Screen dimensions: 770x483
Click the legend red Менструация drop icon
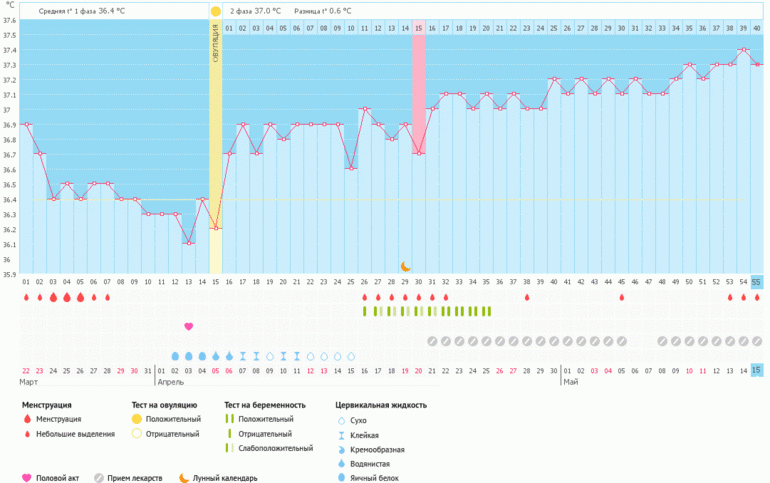click(x=27, y=419)
